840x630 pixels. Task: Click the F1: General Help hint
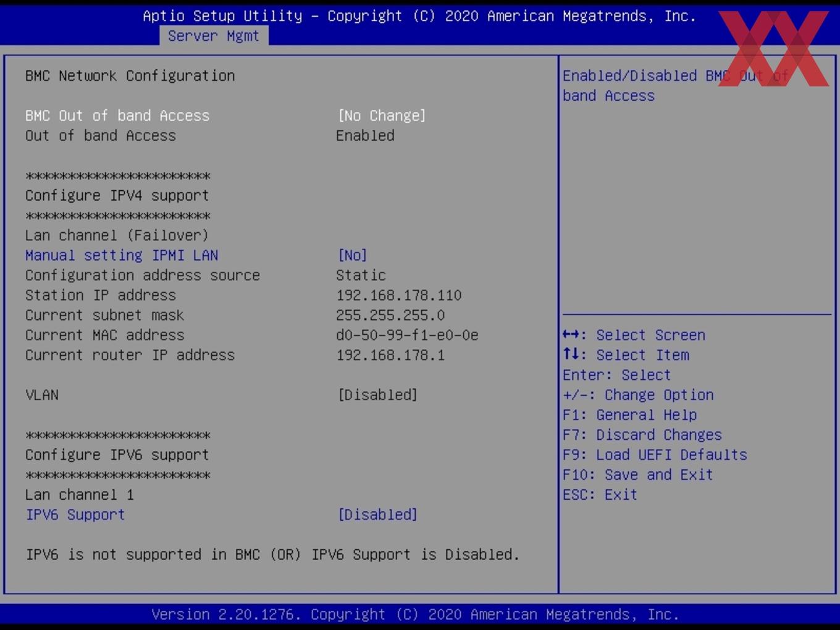coord(630,415)
